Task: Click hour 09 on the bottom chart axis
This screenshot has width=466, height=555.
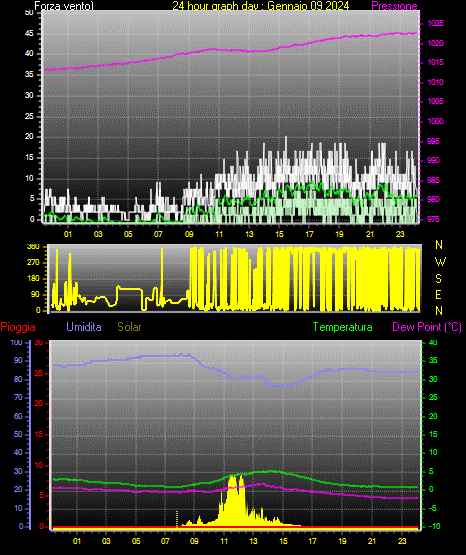Action: pyautogui.click(x=194, y=541)
